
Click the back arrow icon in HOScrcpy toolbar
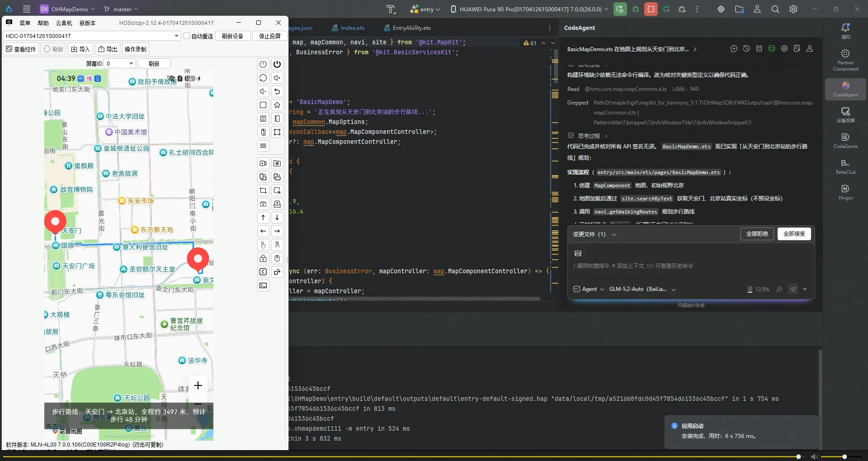pyautogui.click(x=277, y=91)
